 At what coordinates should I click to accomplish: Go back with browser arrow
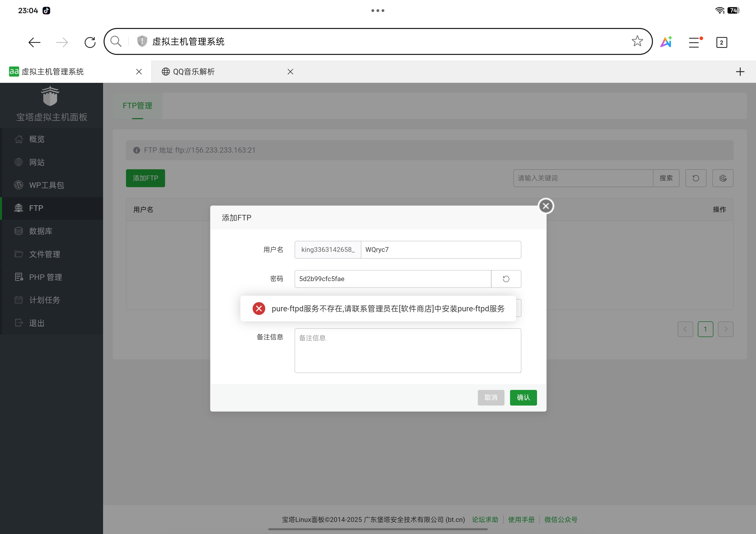pyautogui.click(x=34, y=42)
